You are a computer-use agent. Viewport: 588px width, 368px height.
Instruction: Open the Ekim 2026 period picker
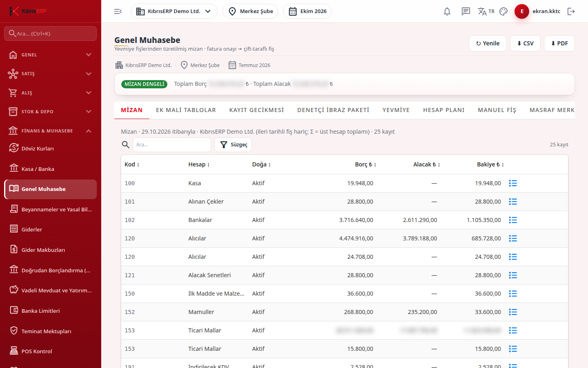click(307, 11)
